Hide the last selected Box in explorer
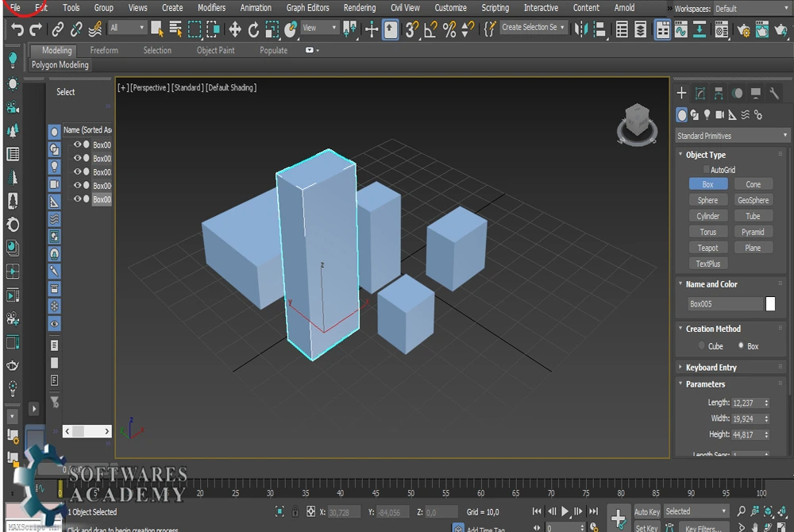The image size is (794, 532). pyautogui.click(x=78, y=199)
